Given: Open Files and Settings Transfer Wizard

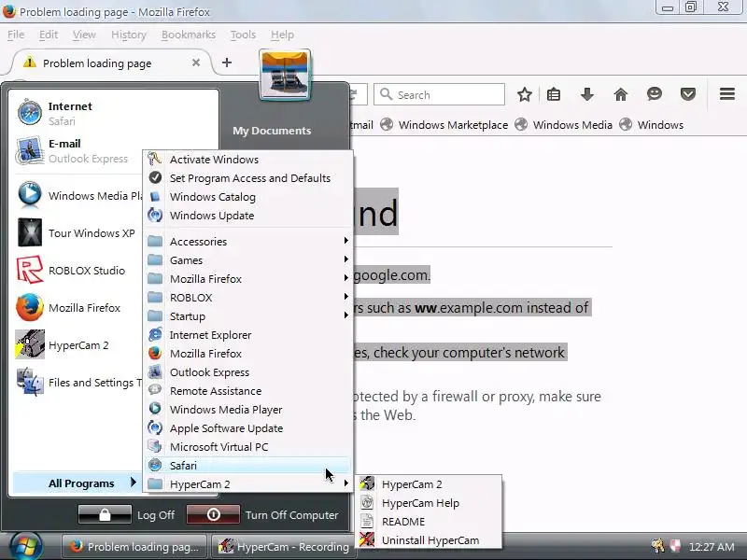Looking at the screenshot, I should tap(78, 383).
